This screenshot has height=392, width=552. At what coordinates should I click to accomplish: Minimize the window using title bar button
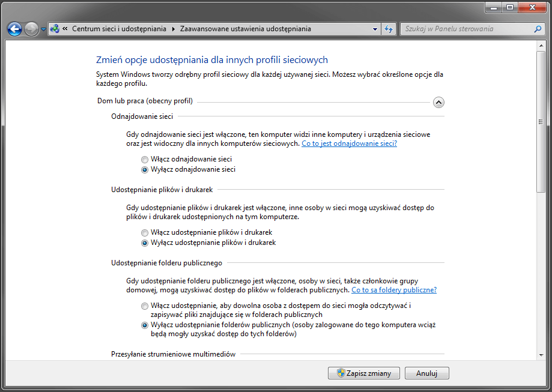point(494,7)
